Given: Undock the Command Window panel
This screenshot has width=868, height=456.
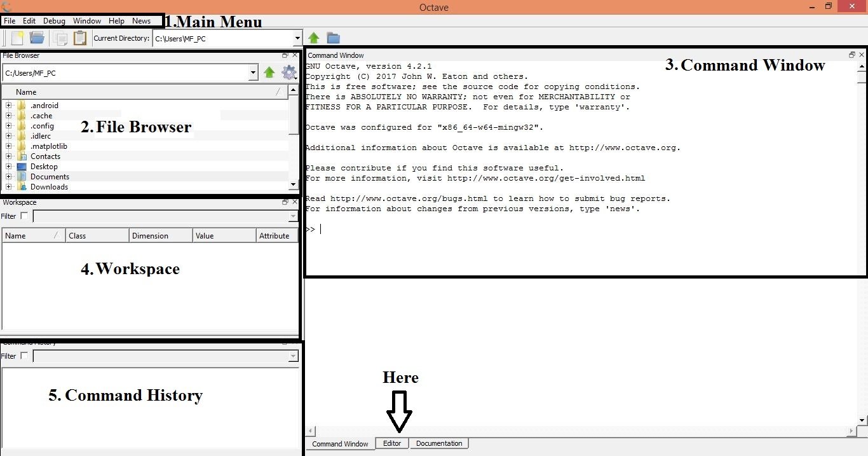Looking at the screenshot, I should (852, 55).
